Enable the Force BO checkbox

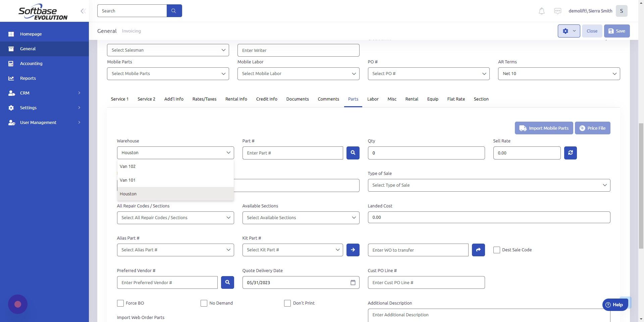point(120,303)
